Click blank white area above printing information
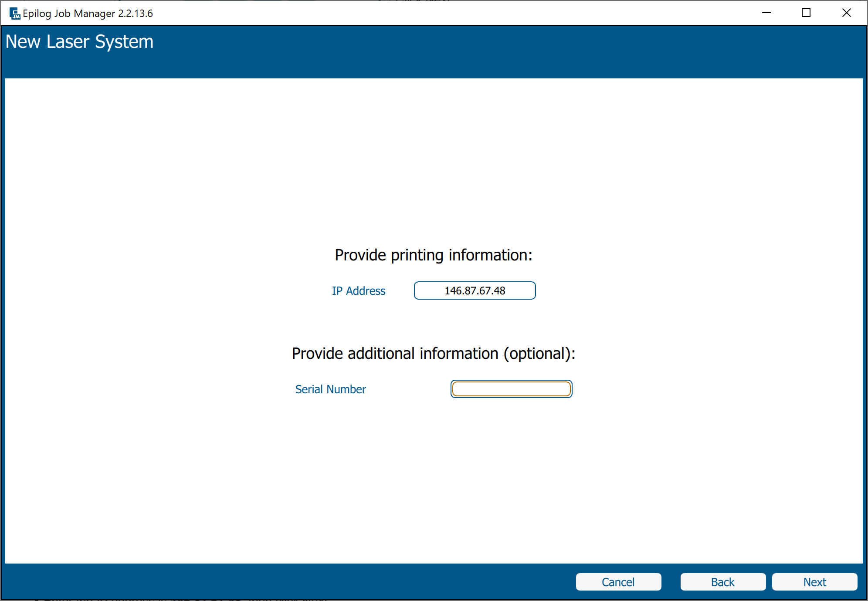Viewport: 868px width, 601px height. (x=434, y=165)
